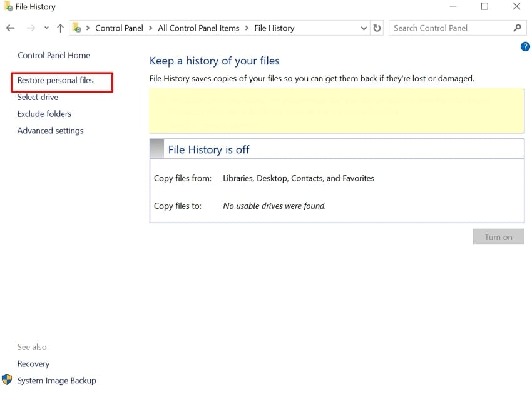Click the File History icon in address bar
This screenshot has height=397, width=532.
click(76, 28)
